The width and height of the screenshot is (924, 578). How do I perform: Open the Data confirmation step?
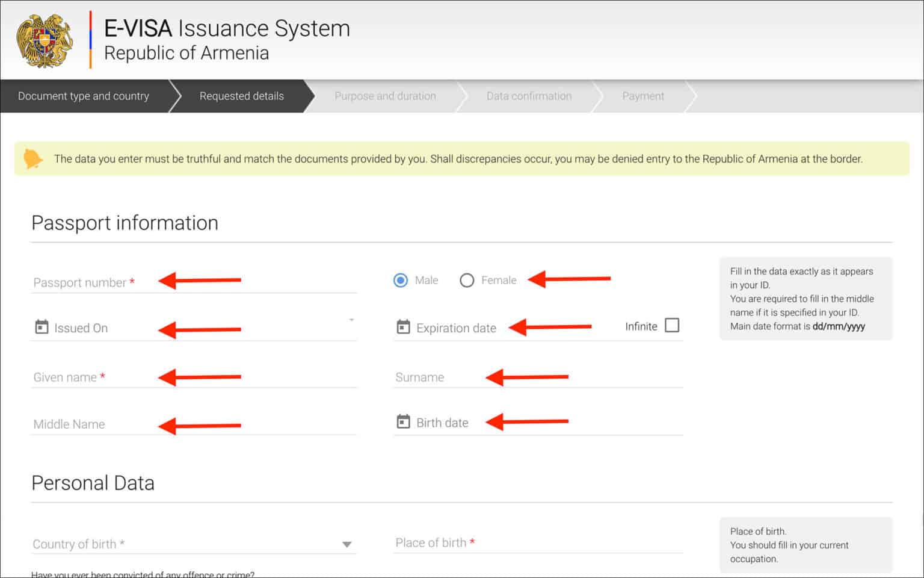click(529, 96)
